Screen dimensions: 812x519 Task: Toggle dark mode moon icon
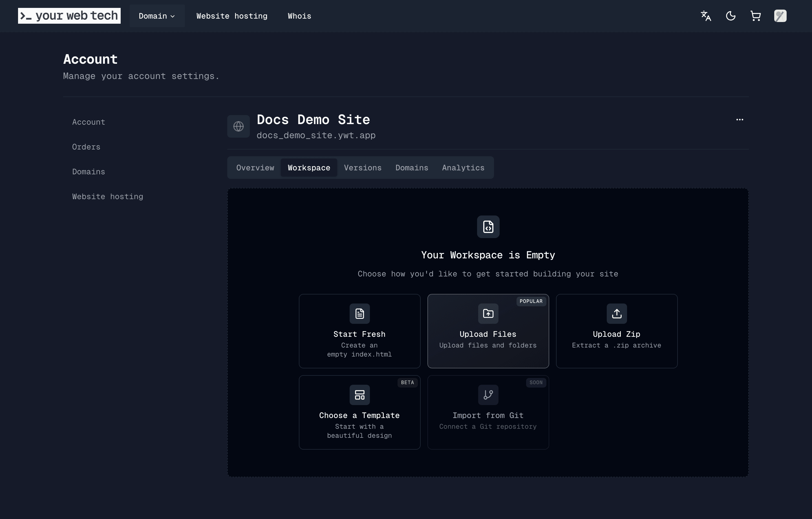point(731,16)
